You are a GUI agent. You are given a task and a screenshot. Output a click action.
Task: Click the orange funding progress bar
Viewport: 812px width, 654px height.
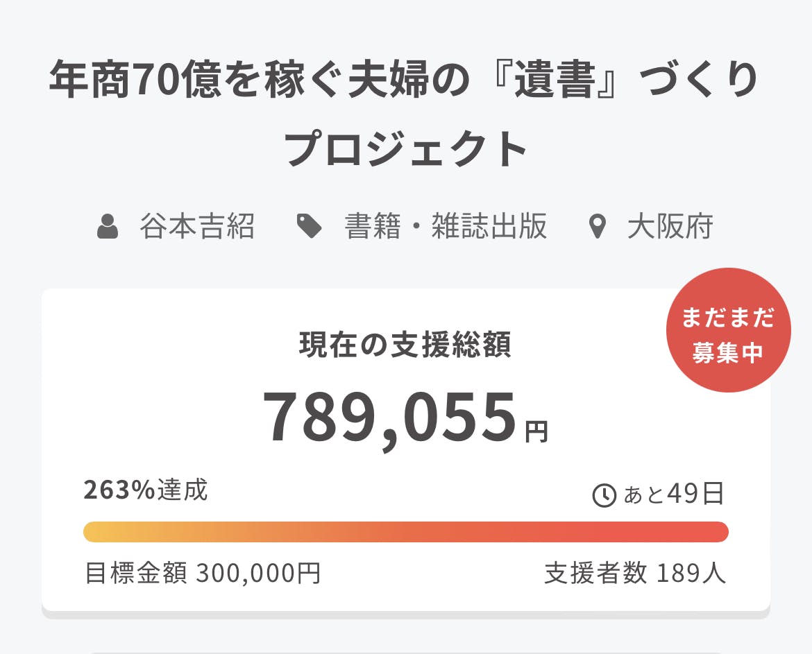tap(406, 532)
